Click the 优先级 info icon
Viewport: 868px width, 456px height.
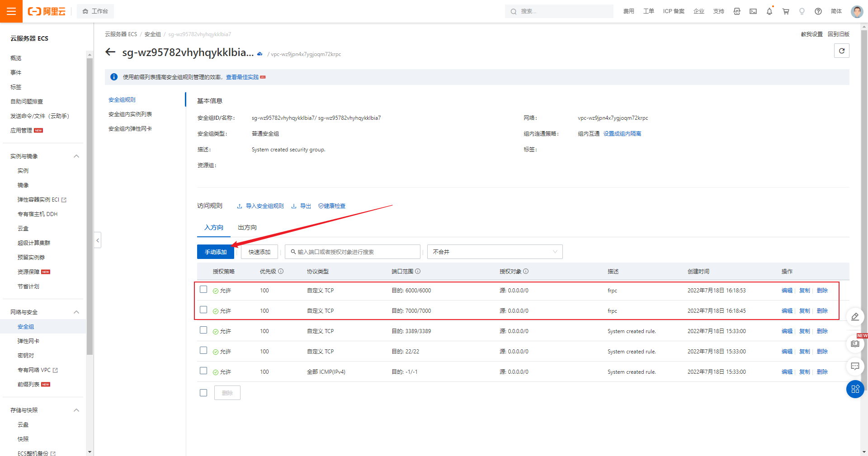281,271
